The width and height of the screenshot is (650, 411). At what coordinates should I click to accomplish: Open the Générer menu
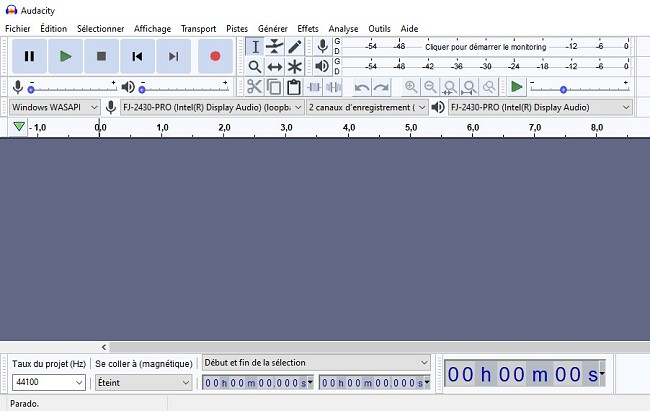272,29
